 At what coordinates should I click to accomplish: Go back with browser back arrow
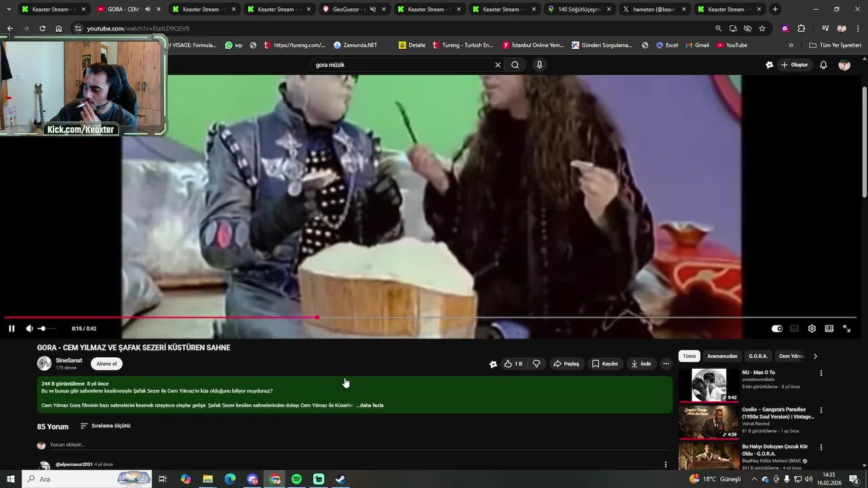pyautogui.click(x=9, y=28)
